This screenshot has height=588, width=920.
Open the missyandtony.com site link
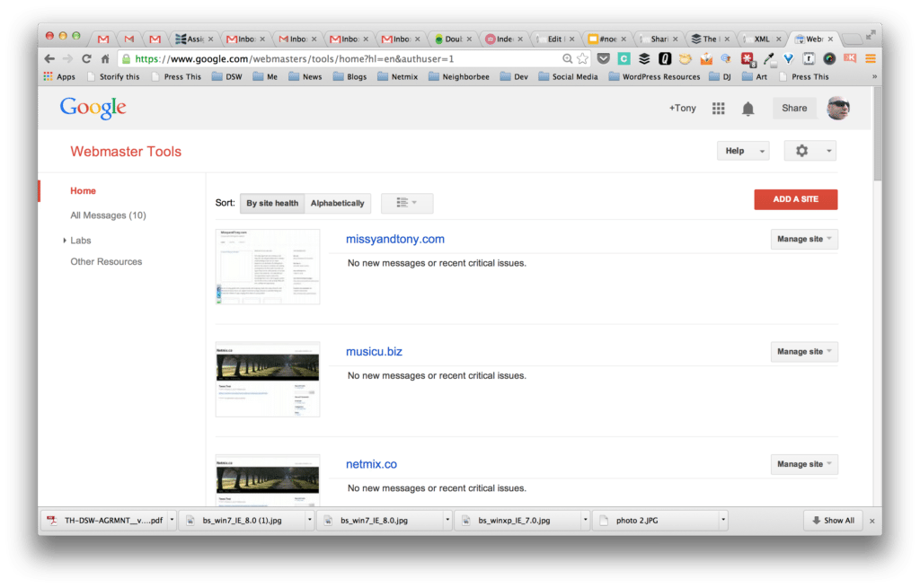coord(394,239)
